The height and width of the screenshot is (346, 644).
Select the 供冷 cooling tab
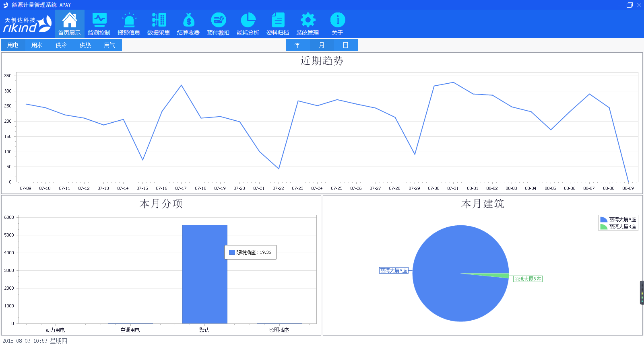point(61,45)
